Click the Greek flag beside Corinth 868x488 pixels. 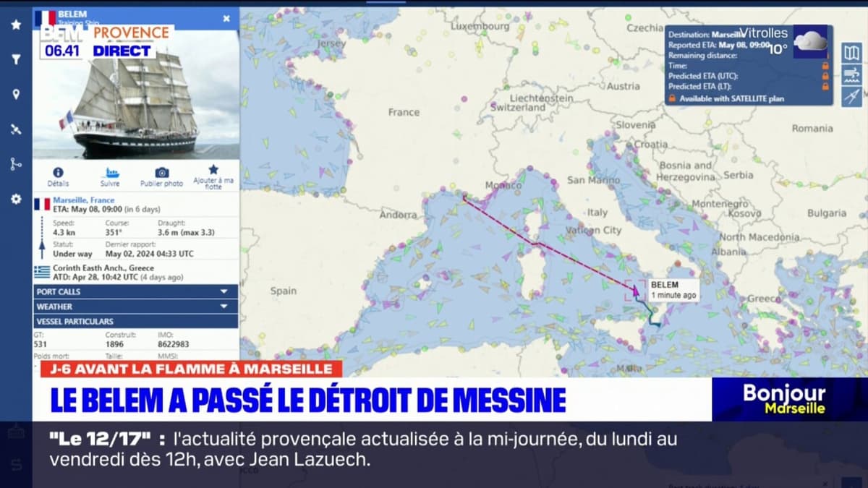(42, 272)
